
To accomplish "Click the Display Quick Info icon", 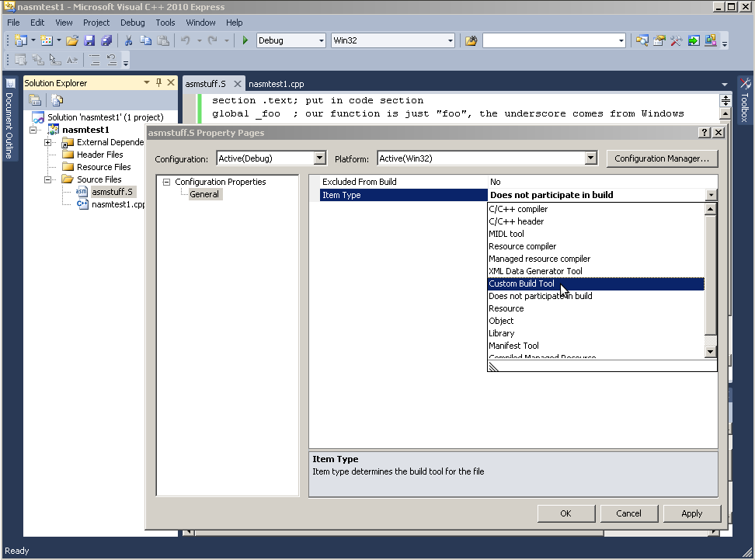I will pos(55,60).
